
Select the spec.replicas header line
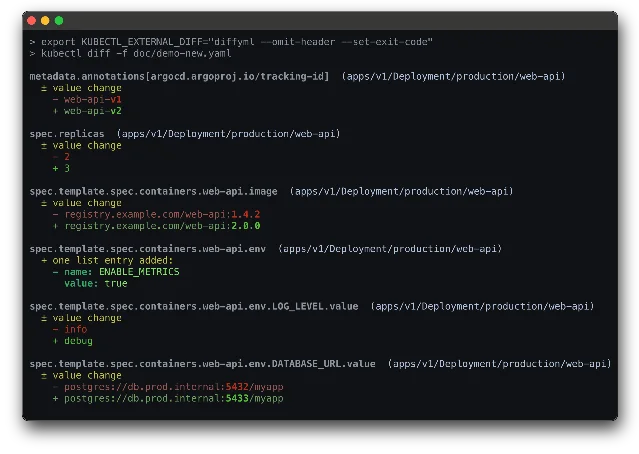[185, 134]
